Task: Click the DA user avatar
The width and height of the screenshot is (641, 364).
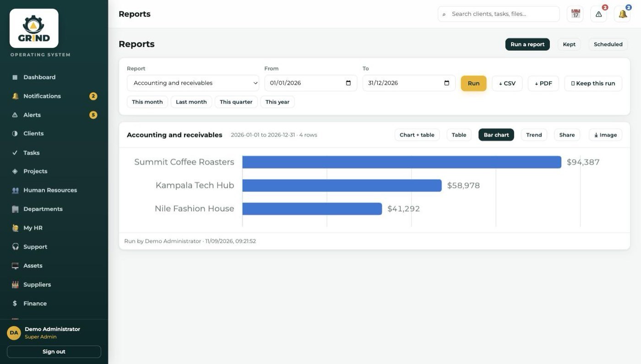Action: point(14,333)
